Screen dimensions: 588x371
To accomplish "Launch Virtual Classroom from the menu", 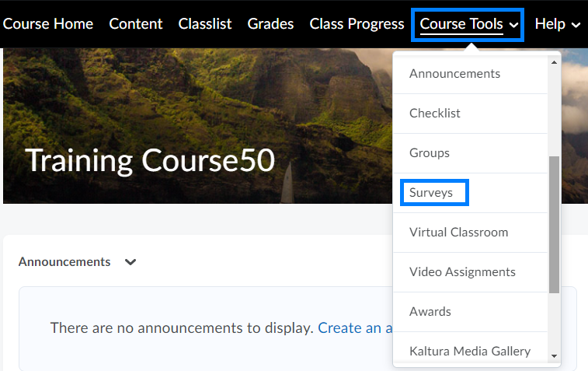I will [x=458, y=232].
